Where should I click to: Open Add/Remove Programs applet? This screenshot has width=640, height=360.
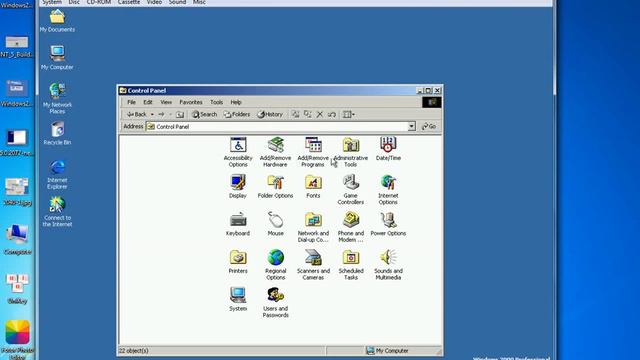click(313, 152)
